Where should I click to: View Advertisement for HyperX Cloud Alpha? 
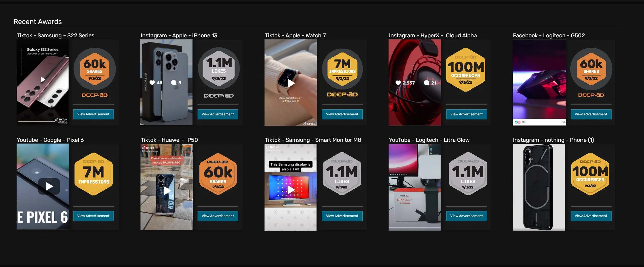click(467, 114)
